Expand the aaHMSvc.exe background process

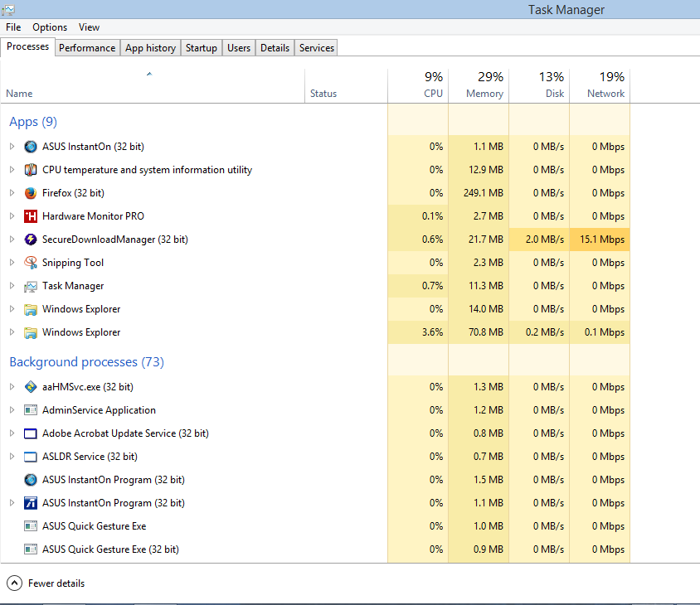pos(12,387)
